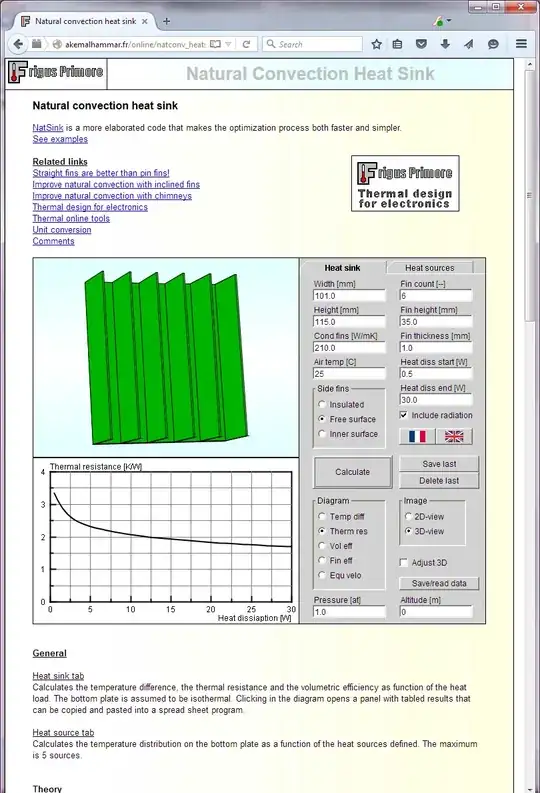540x793 pixels.
Task: Reload the page with refresh icon
Action: tap(246, 45)
